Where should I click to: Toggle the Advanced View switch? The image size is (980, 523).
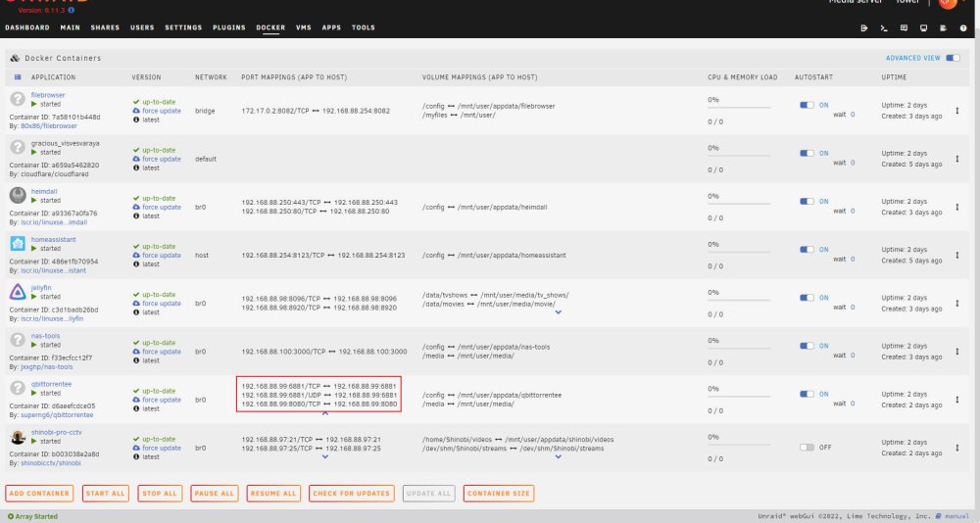coord(953,58)
